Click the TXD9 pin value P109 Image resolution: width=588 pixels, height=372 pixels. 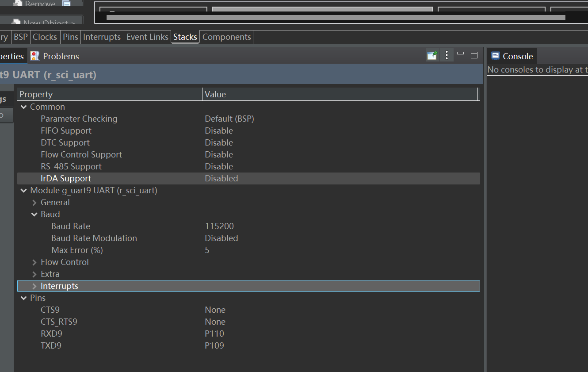coord(214,346)
